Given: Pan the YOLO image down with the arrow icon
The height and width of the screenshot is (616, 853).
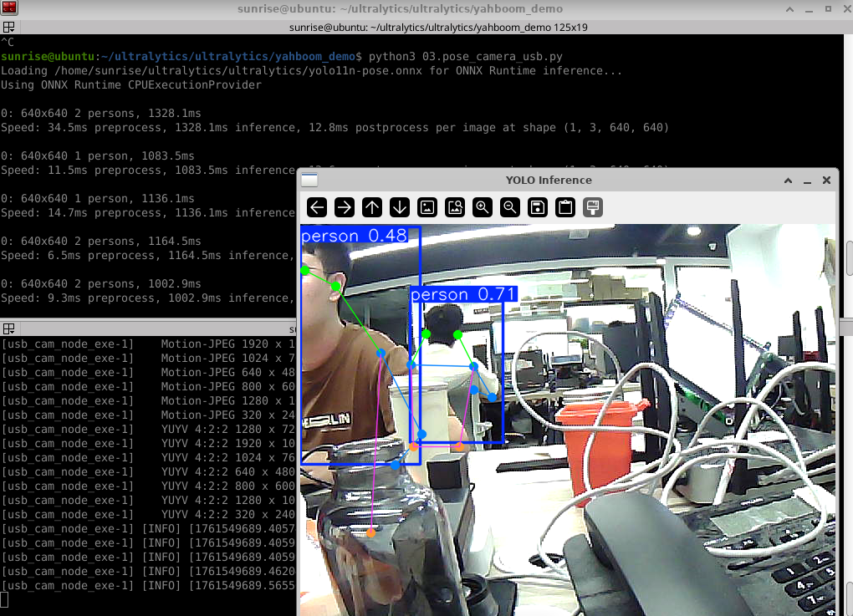Looking at the screenshot, I should (x=400, y=207).
